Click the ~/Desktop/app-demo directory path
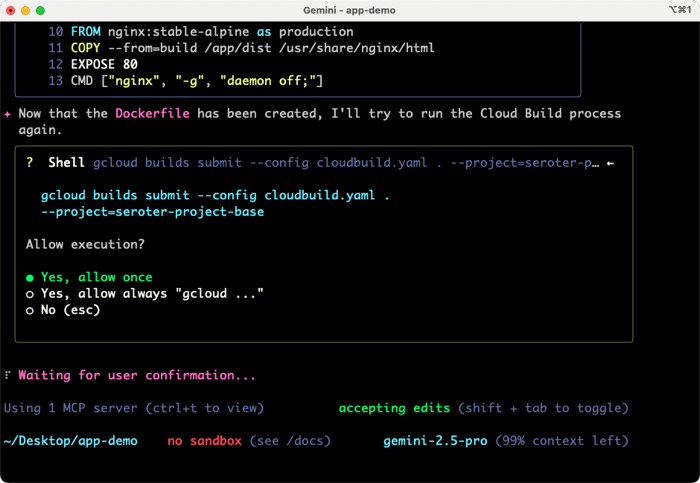 click(71, 440)
